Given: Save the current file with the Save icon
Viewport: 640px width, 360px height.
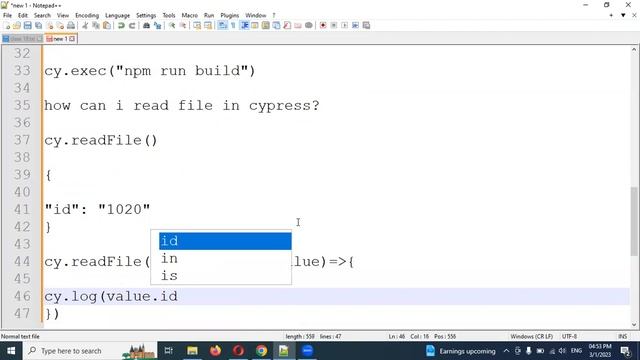Looking at the screenshot, I should [27, 25].
